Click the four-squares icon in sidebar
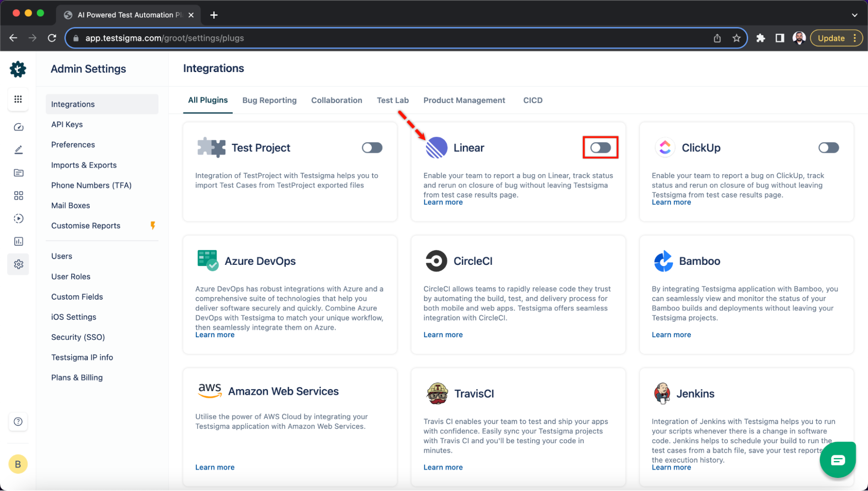Screen dimensions: 868x491 click(18, 196)
